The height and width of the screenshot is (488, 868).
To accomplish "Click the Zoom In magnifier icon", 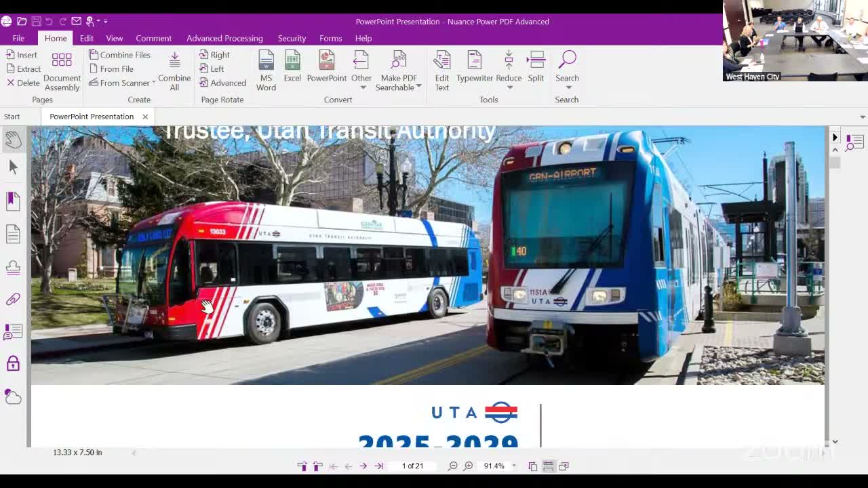I will [468, 466].
